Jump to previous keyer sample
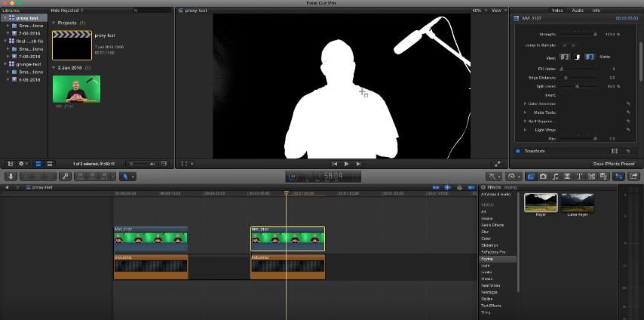This screenshot has width=644, height=320. [565, 45]
